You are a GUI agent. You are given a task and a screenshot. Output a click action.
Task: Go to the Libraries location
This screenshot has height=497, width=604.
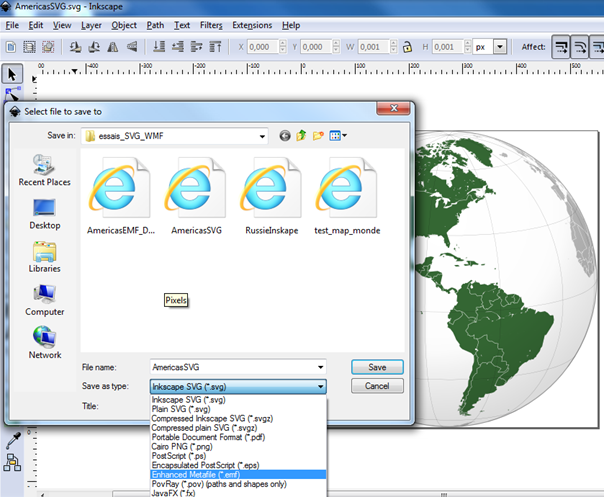44,256
